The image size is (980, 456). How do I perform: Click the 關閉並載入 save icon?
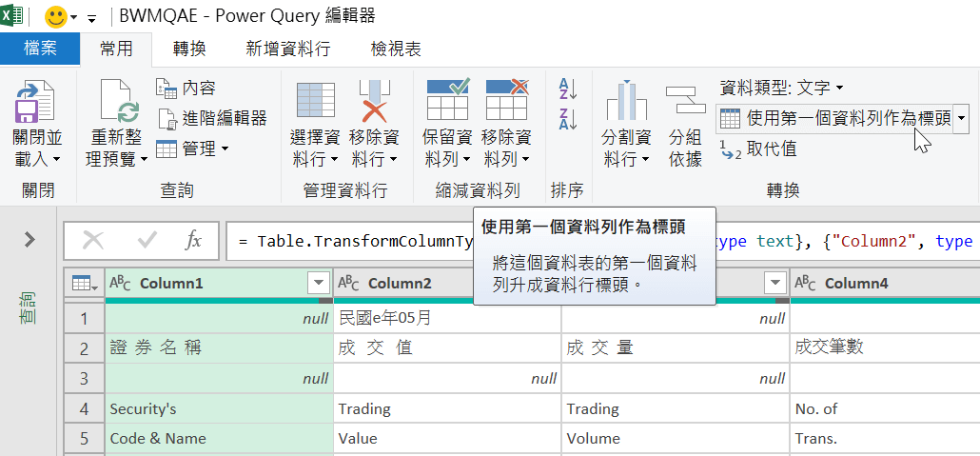click(34, 101)
